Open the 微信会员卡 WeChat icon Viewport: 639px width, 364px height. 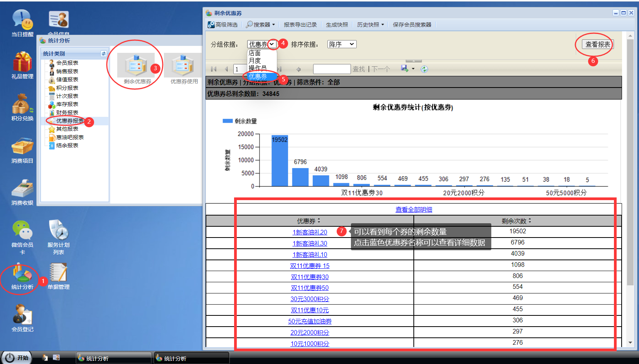[x=22, y=237]
